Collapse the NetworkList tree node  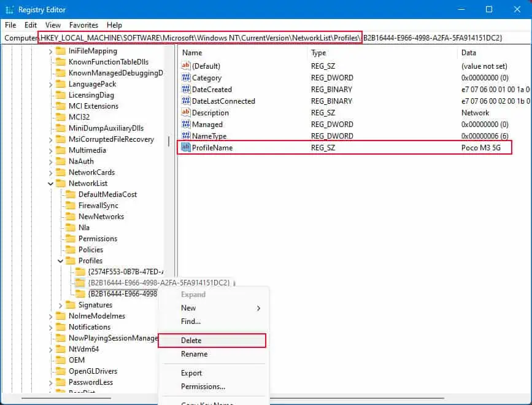click(52, 183)
